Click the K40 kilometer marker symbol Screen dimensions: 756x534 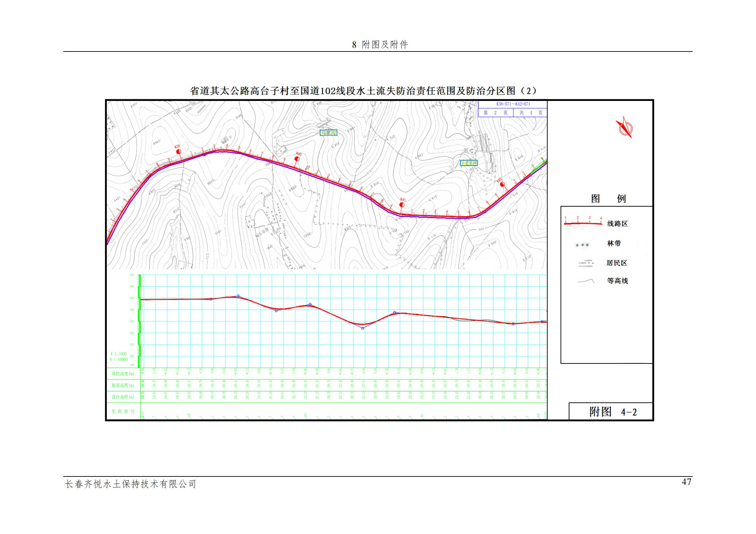click(x=297, y=158)
